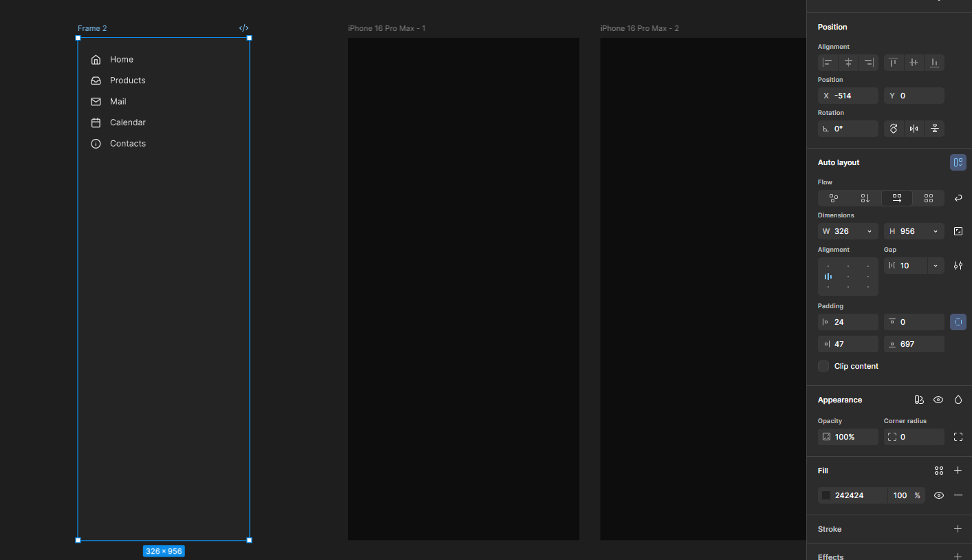Enable the Clip content checkbox
The image size is (972, 560).
point(823,366)
